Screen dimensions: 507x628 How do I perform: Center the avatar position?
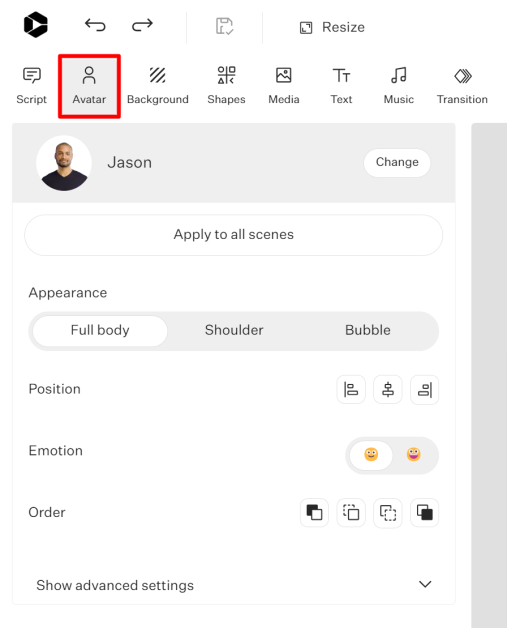pyautogui.click(x=388, y=389)
